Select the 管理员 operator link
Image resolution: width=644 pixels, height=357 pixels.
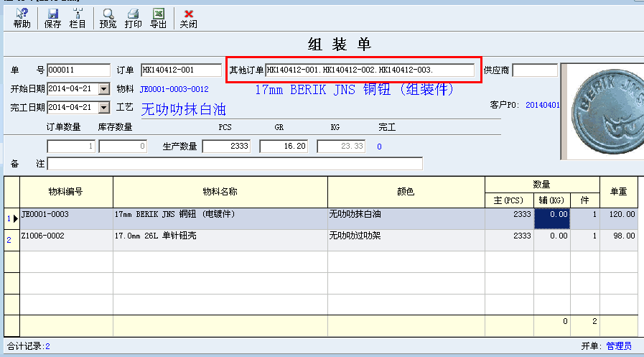(x=619, y=346)
